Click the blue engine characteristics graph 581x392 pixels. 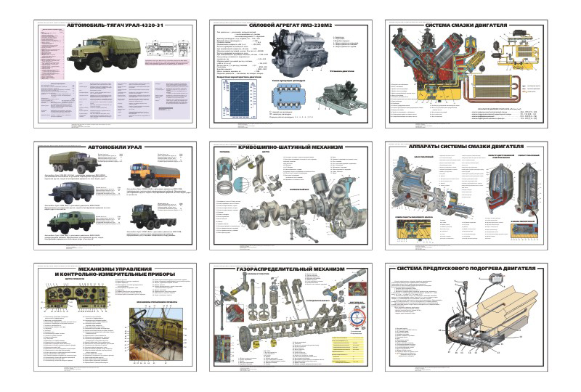point(239,99)
